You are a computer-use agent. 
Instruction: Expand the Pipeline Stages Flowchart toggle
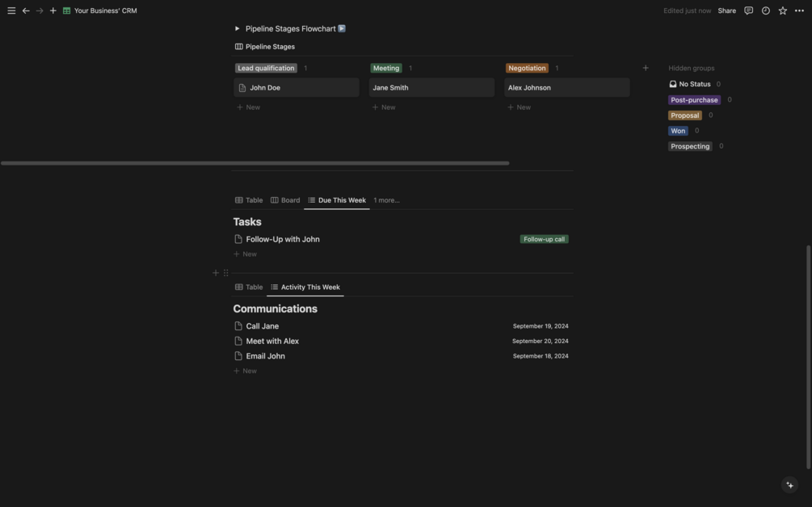[238, 29]
